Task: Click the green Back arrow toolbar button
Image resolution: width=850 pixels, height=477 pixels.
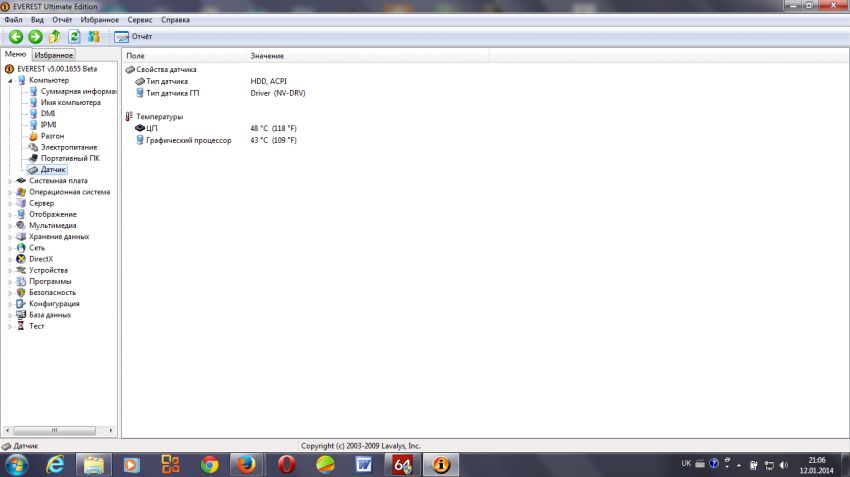Action: [16, 36]
